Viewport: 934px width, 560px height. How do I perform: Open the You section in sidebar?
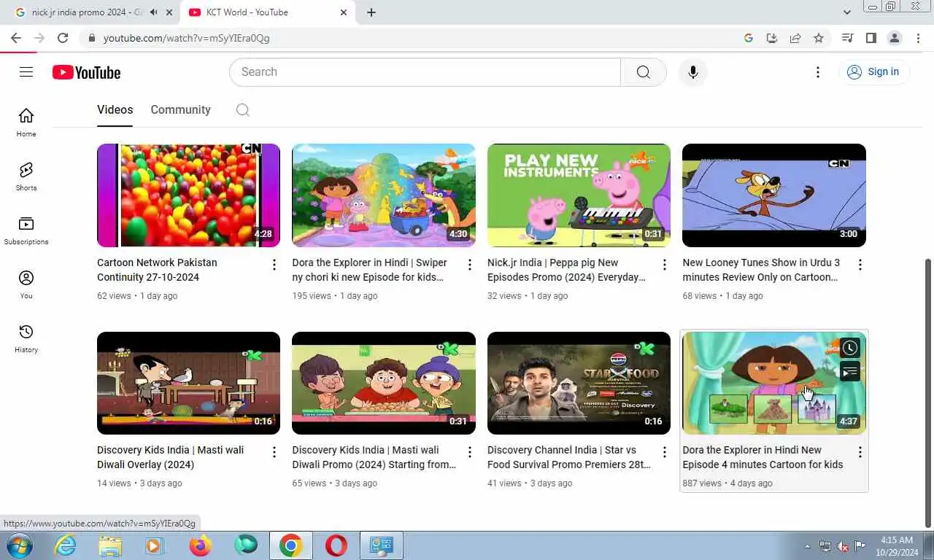pos(26,284)
